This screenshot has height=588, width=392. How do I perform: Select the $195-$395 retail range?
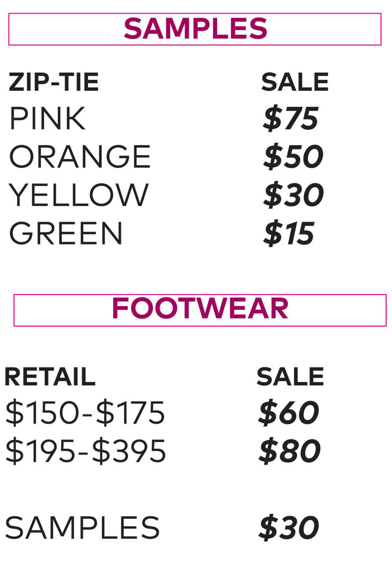coord(85,451)
